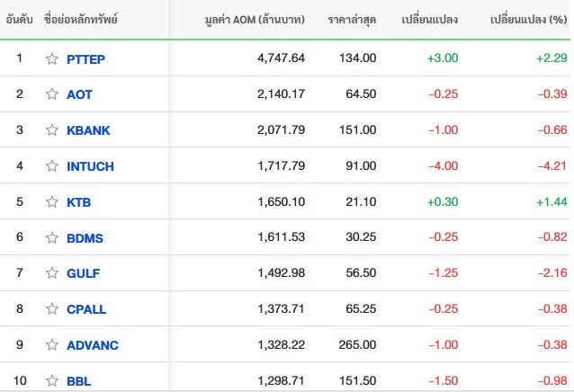
Task: Open the INTUCH symbol link
Action: (90, 166)
